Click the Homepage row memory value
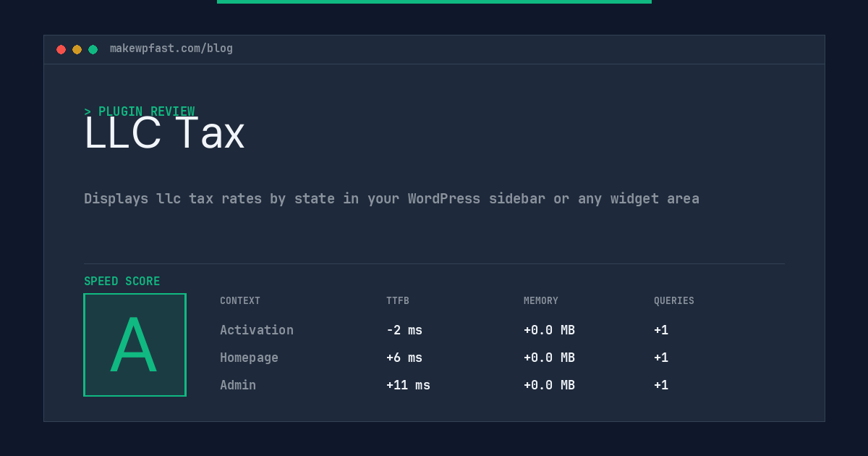 pyautogui.click(x=549, y=358)
